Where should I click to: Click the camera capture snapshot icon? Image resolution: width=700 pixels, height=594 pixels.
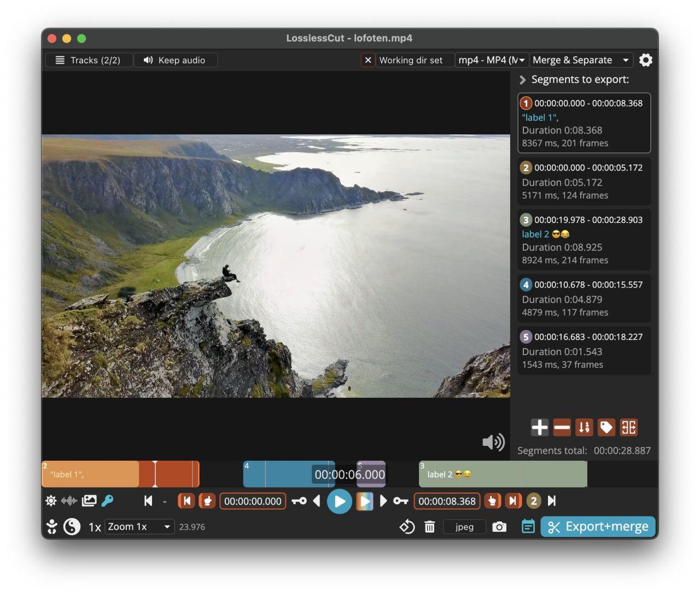pos(499,527)
